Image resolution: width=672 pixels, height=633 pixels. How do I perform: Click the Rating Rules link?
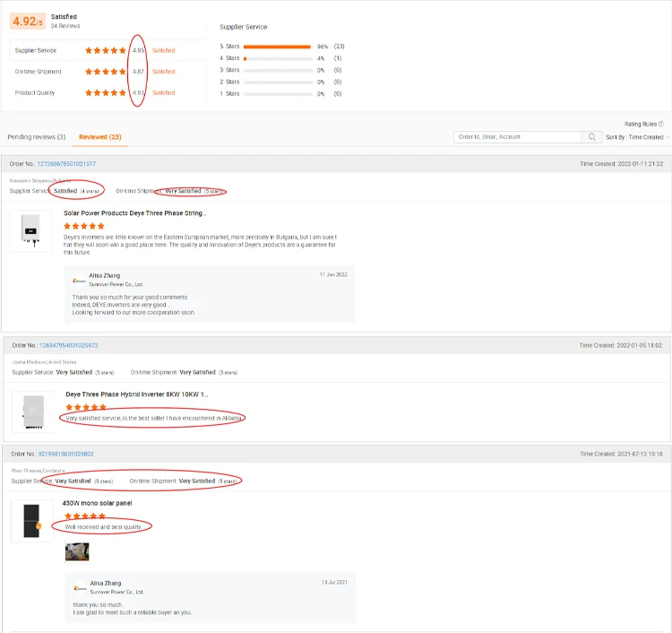pyautogui.click(x=641, y=124)
